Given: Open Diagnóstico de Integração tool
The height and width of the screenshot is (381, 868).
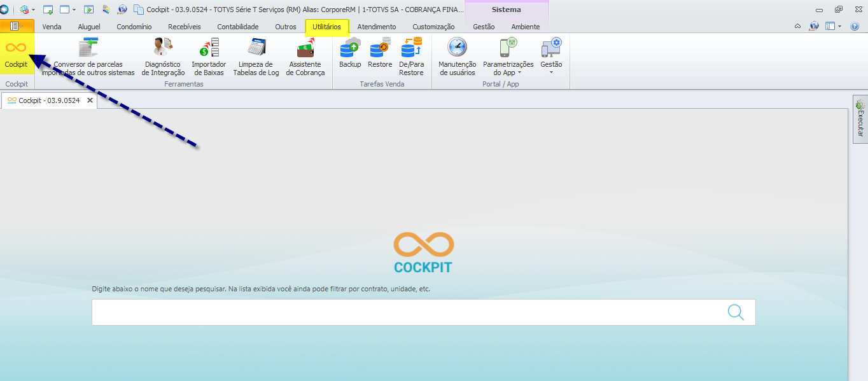Looking at the screenshot, I should click(163, 57).
